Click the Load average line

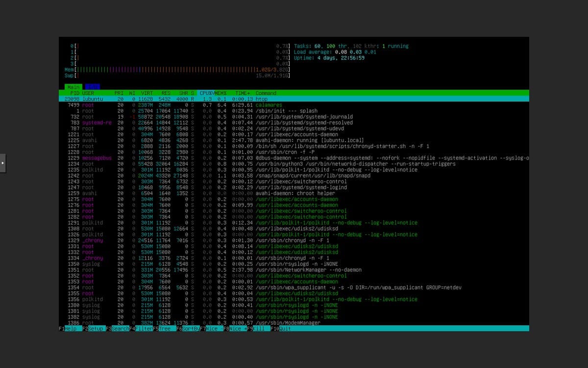[335, 52]
